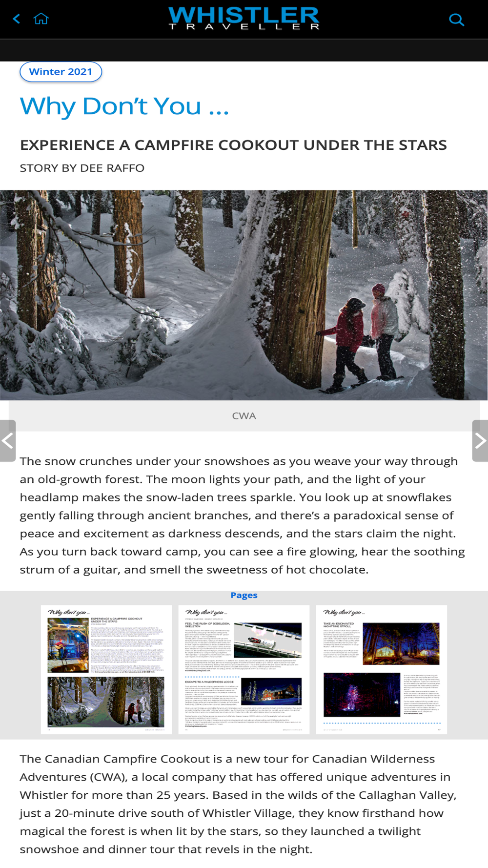Open the home icon
This screenshot has height=868, width=488.
point(41,19)
